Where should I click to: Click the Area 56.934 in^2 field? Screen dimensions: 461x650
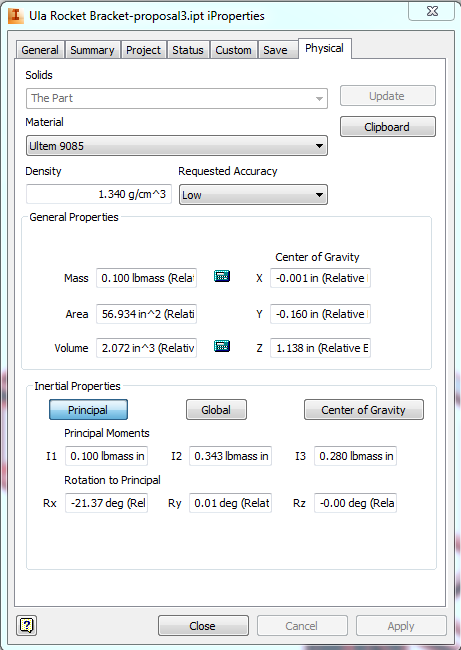pos(147,314)
